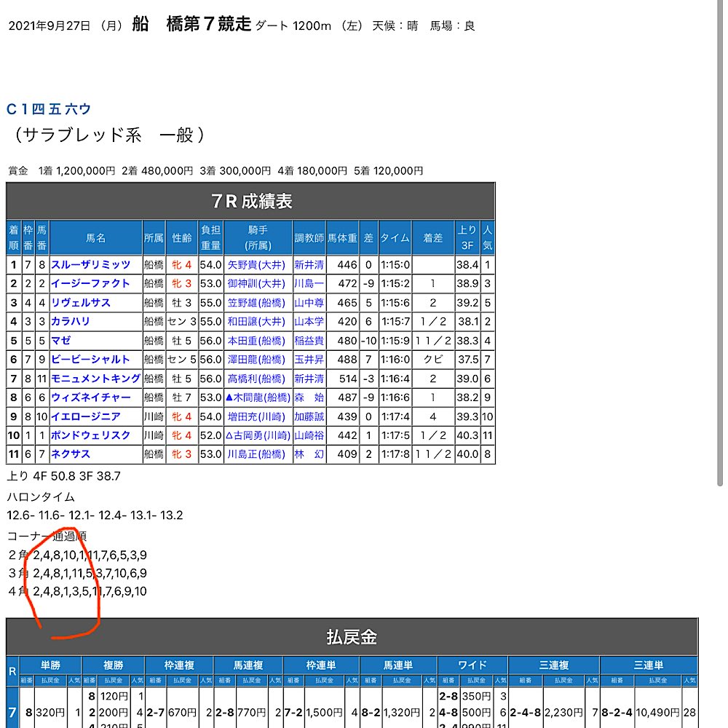The height and width of the screenshot is (728, 728).
Task: Open trainer link 川島一
Action: pos(309,284)
